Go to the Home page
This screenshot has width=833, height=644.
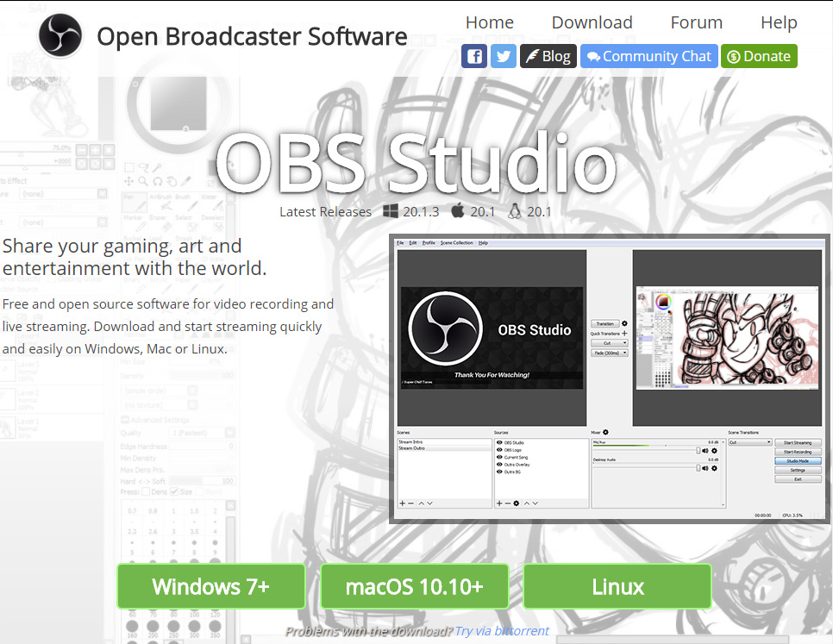pos(489,22)
